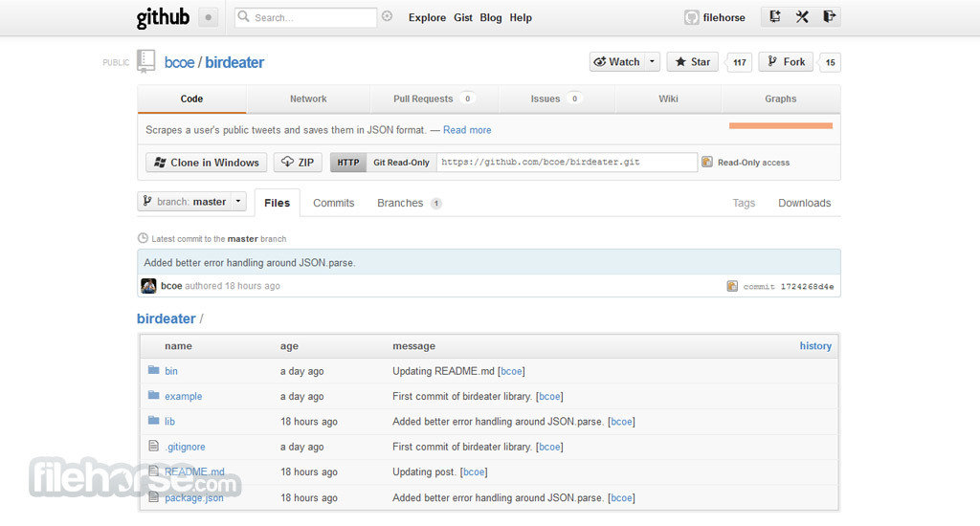The image size is (980, 526).
Task: Open the Gist link
Action: coord(463,17)
